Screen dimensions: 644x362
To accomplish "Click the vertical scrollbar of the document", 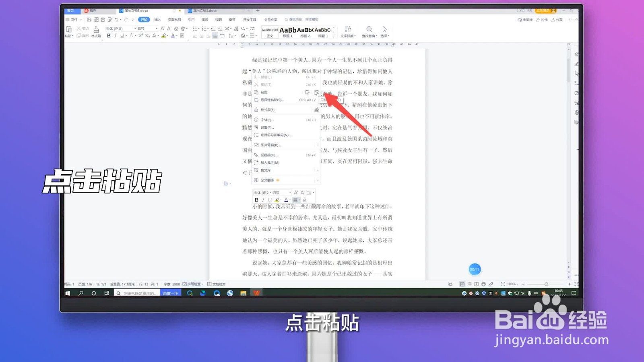I will pos(568,70).
